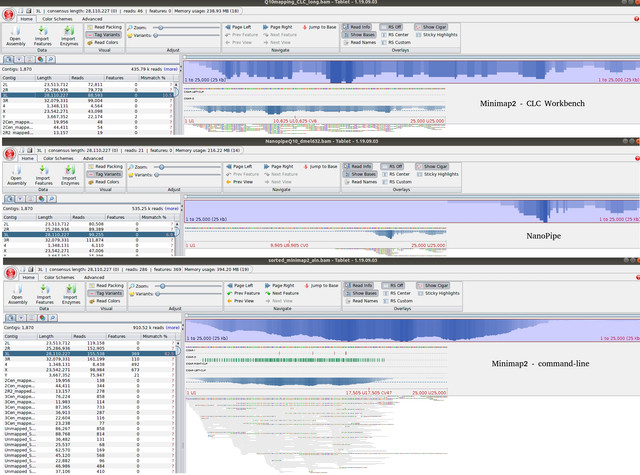640x475 pixels.
Task: Toggle Show Cigar in the middle NanopipeQ10 window
Action: pos(432,166)
